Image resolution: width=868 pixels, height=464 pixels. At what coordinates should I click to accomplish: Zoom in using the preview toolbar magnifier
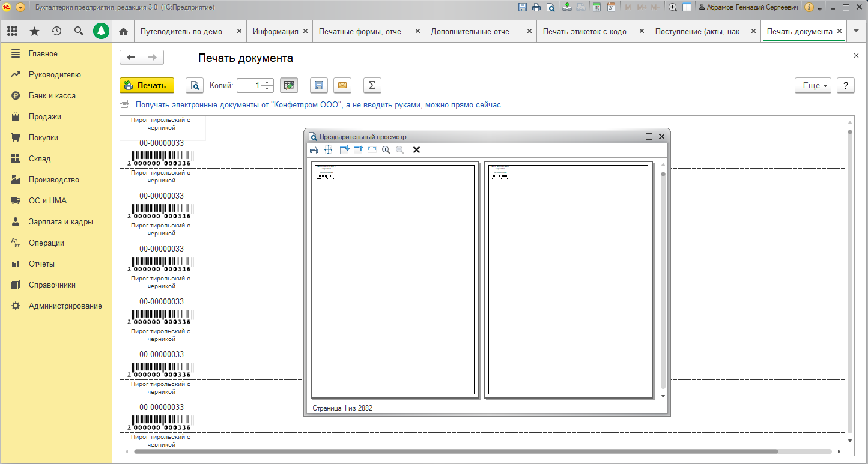click(386, 150)
